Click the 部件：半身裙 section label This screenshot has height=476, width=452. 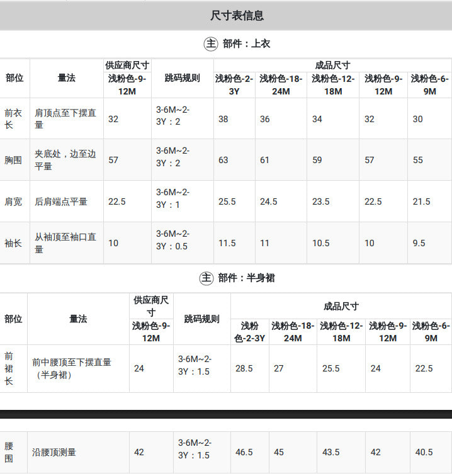pos(246,278)
